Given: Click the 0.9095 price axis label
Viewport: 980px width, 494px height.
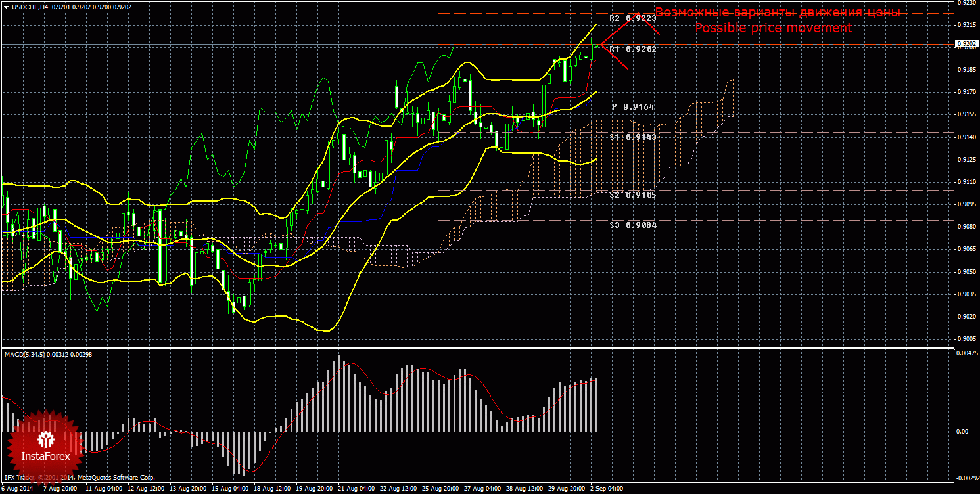Looking at the screenshot, I should (966, 204).
